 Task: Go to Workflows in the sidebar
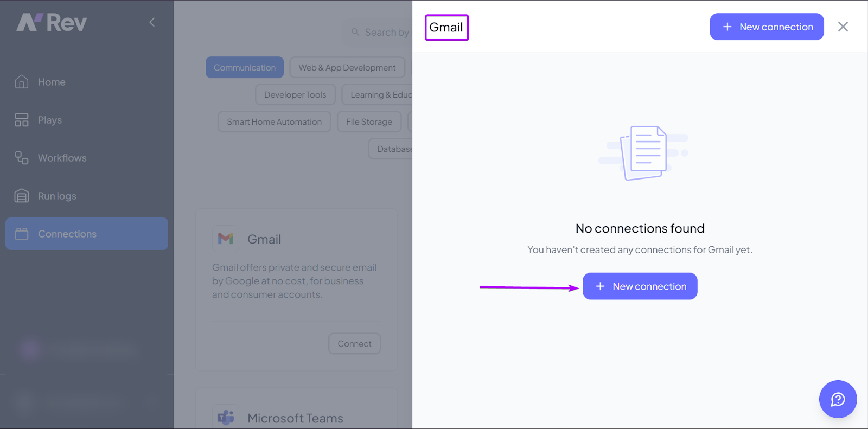(x=87, y=158)
